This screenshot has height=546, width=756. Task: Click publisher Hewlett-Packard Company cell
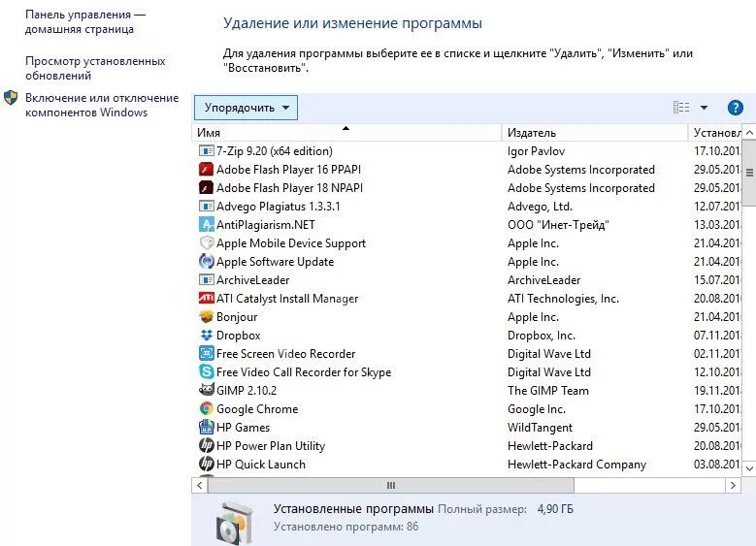click(x=576, y=464)
